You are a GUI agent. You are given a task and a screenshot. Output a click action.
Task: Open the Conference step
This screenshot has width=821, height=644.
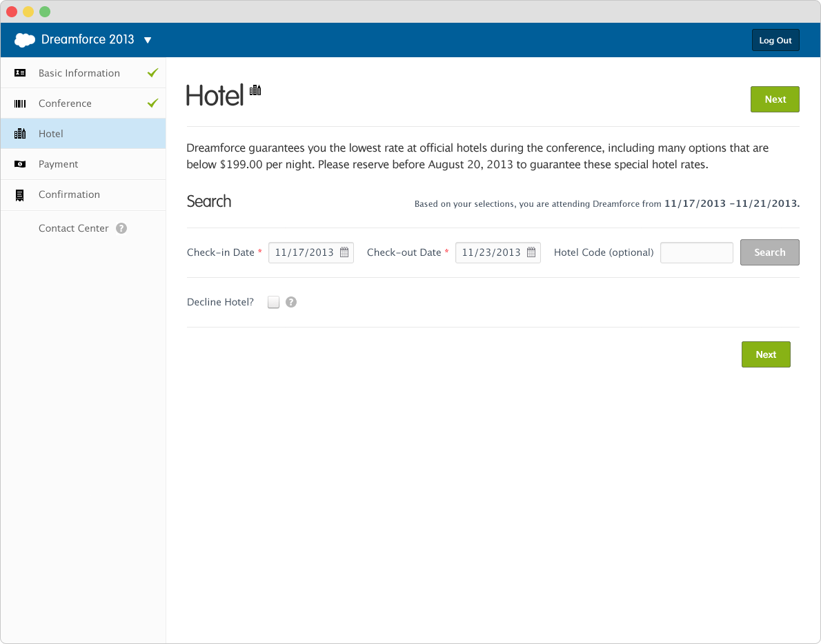pyautogui.click(x=83, y=103)
